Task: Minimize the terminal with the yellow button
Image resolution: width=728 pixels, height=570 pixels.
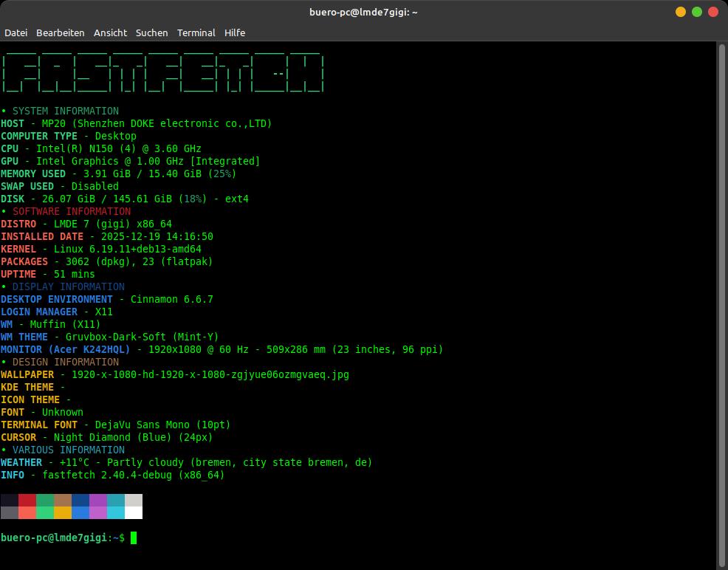Action: pyautogui.click(x=681, y=12)
